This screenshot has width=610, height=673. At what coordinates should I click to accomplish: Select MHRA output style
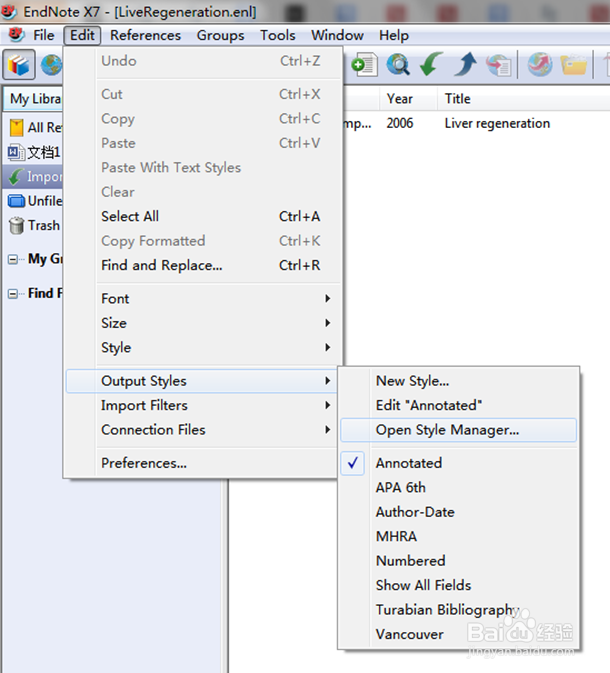coord(458,537)
